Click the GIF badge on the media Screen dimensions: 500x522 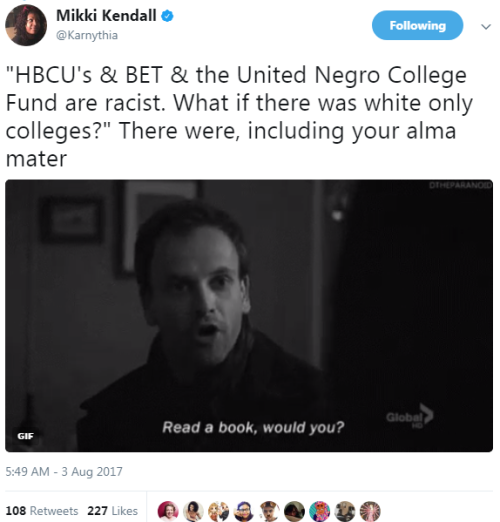(x=25, y=436)
